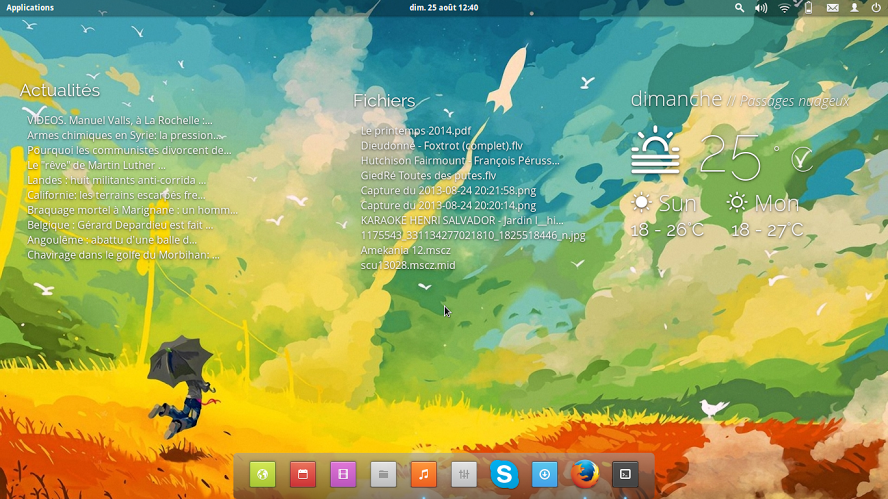
Task: Click the Actualités widget heading
Action: [x=59, y=90]
